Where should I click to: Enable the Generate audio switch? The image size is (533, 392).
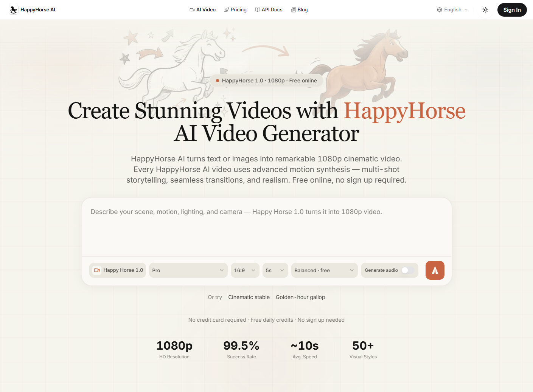tap(408, 270)
